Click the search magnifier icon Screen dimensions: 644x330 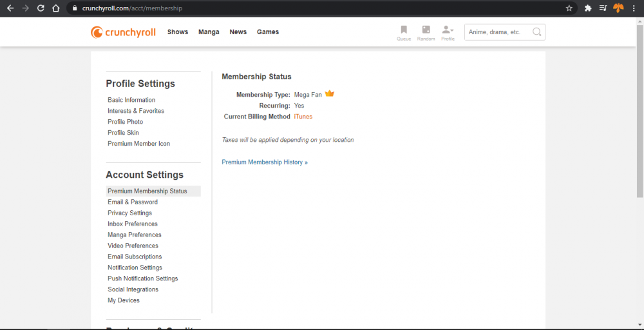(536, 32)
